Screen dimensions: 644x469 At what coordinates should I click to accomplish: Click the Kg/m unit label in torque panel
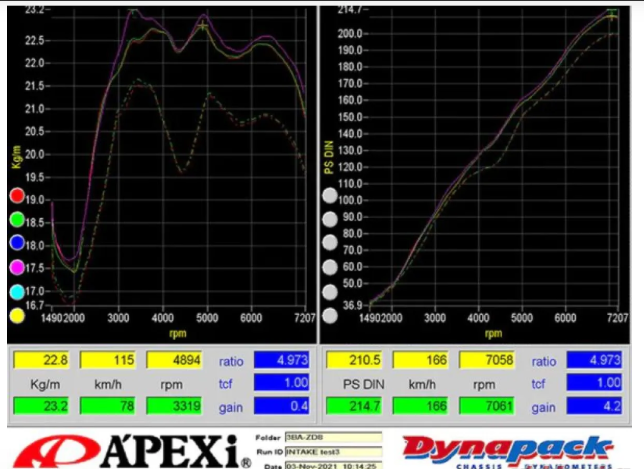click(x=45, y=384)
